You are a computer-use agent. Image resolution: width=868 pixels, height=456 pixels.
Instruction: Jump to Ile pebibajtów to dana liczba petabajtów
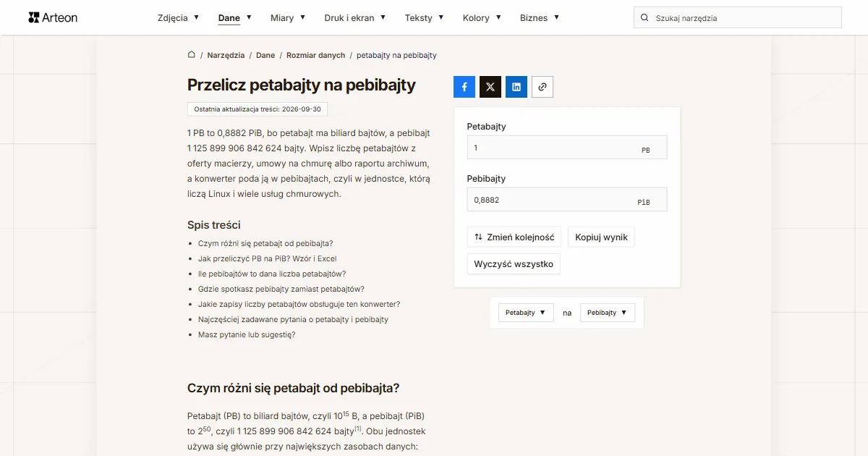coord(272,274)
